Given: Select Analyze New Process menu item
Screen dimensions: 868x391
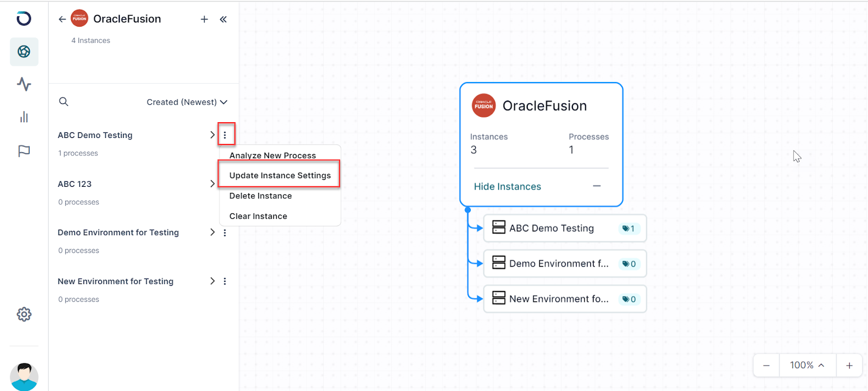Looking at the screenshot, I should 273,155.
